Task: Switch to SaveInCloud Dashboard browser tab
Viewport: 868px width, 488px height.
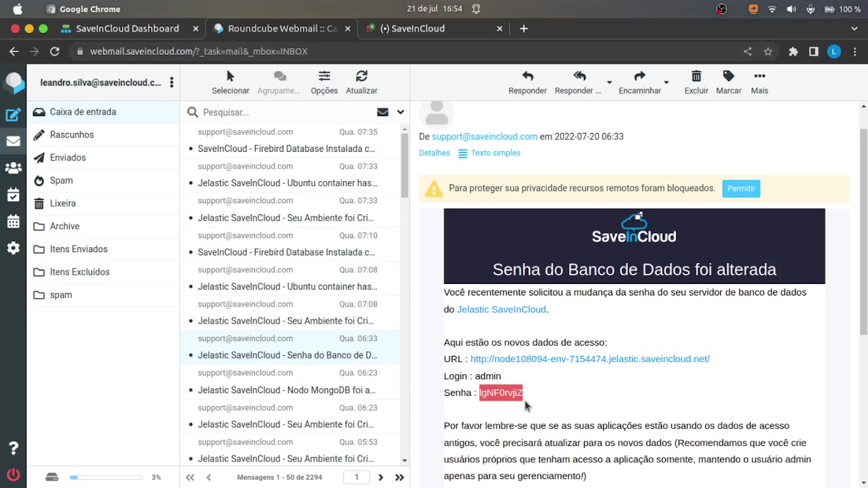Action: click(x=127, y=28)
